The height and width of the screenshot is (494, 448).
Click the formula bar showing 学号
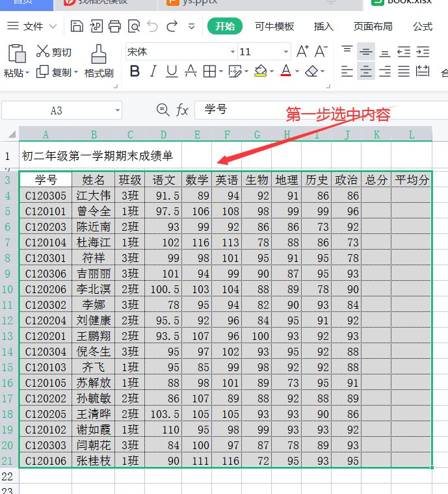click(321, 110)
